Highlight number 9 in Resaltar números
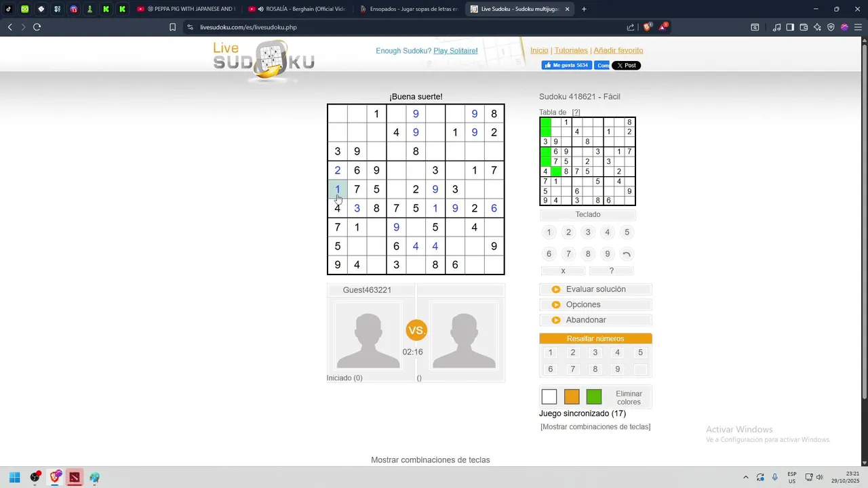 (618, 369)
